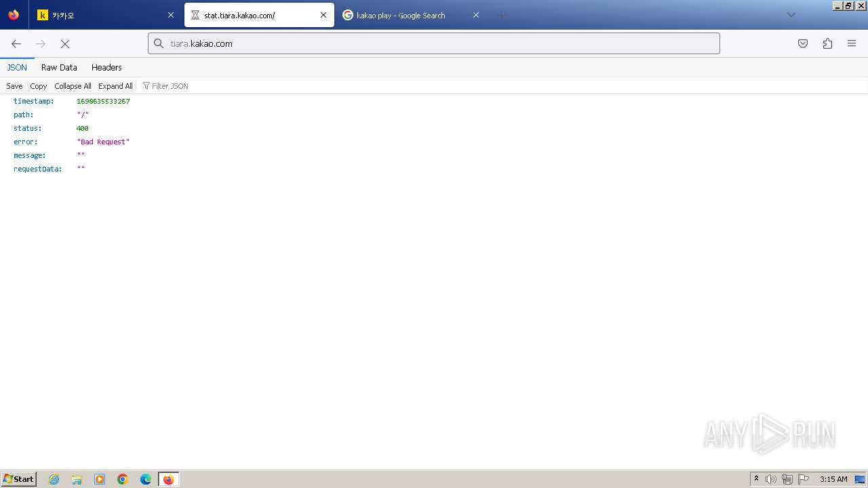The width and height of the screenshot is (868, 488).
Task: Open the volume speaker tray icon
Action: [770, 479]
